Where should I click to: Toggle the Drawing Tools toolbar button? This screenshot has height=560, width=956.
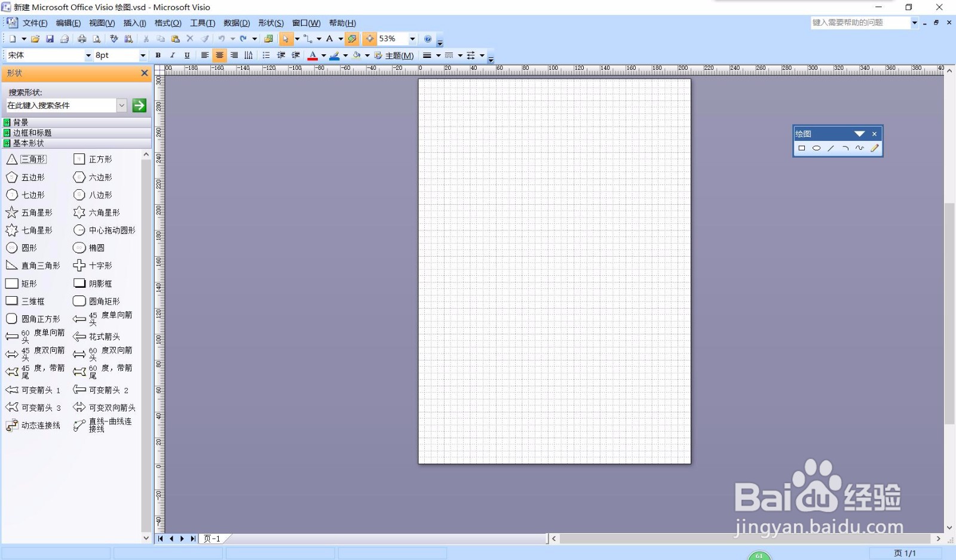pyautogui.click(x=352, y=39)
